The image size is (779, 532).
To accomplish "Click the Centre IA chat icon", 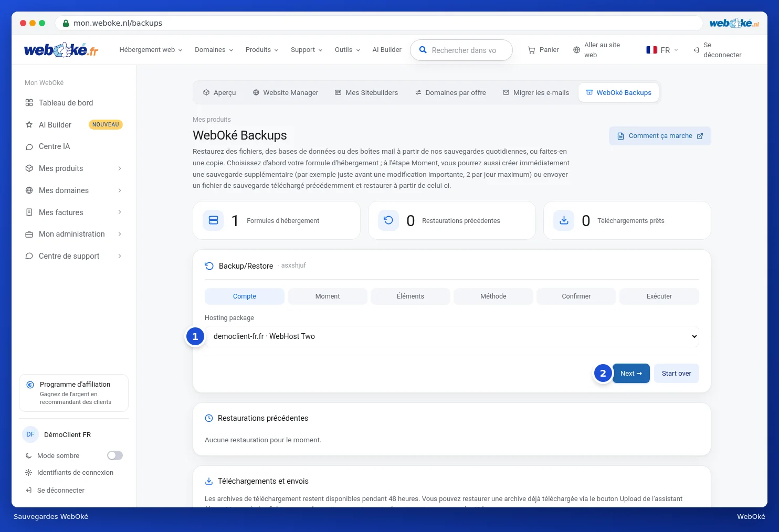I will pos(29,147).
